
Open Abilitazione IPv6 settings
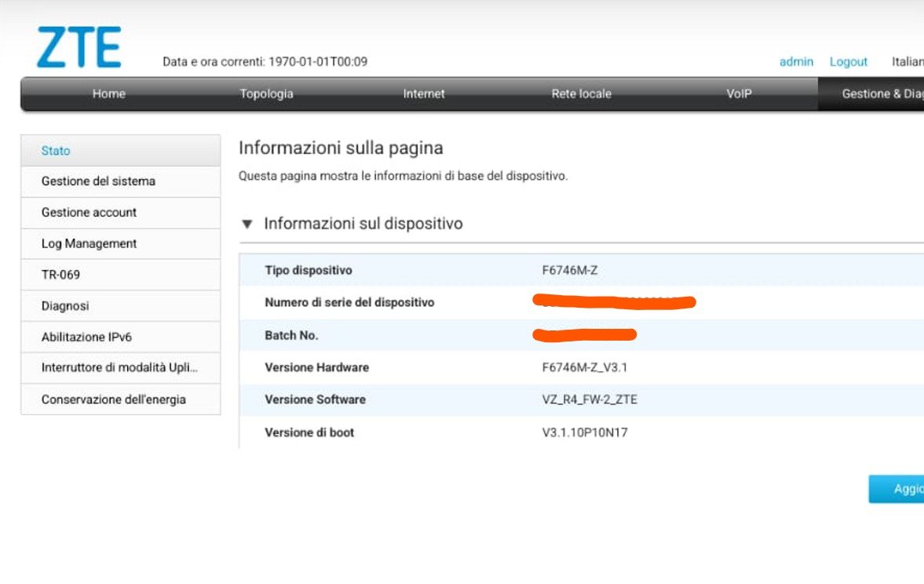(x=86, y=338)
